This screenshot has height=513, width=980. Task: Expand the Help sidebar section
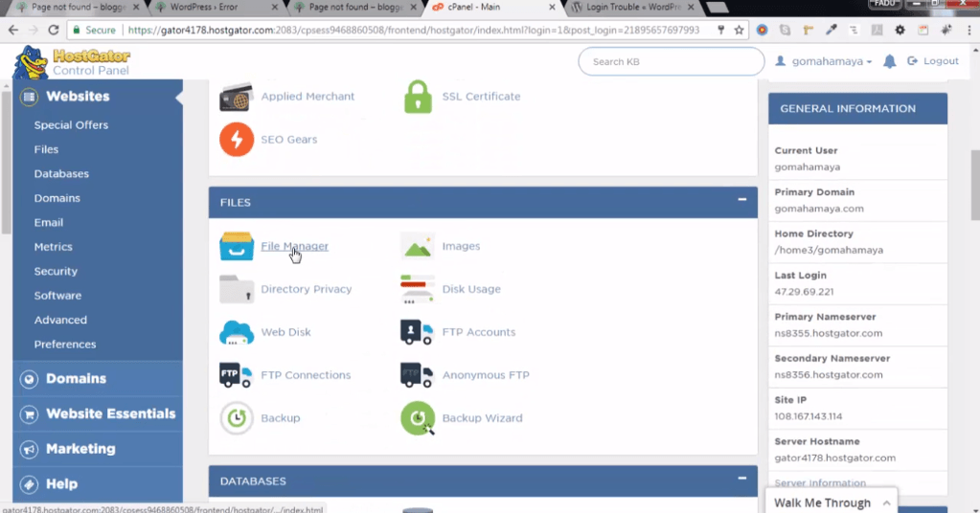click(98, 484)
